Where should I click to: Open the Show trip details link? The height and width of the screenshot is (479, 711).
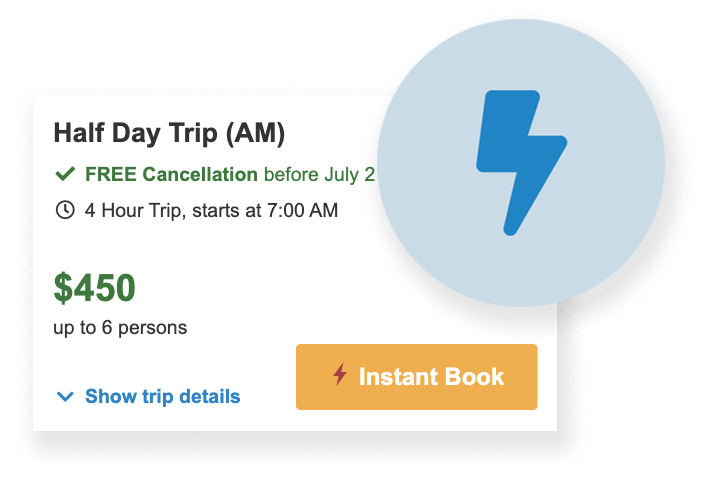pos(162,396)
